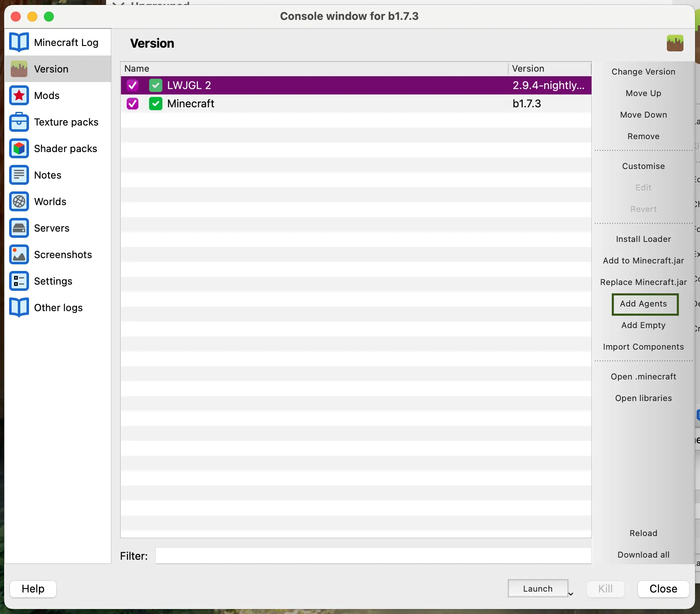The image size is (700, 614).
Task: Click the green check beside Minecraft
Action: (x=156, y=104)
